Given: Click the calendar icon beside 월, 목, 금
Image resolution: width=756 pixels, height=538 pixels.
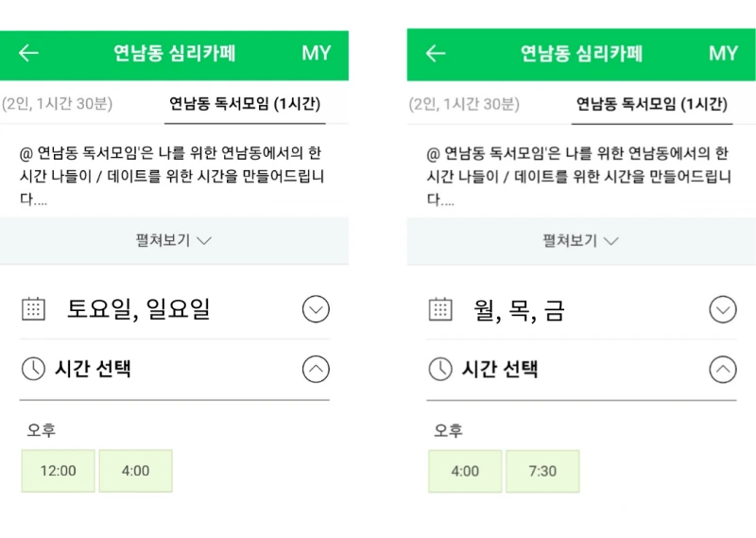Looking at the screenshot, I should [x=440, y=308].
